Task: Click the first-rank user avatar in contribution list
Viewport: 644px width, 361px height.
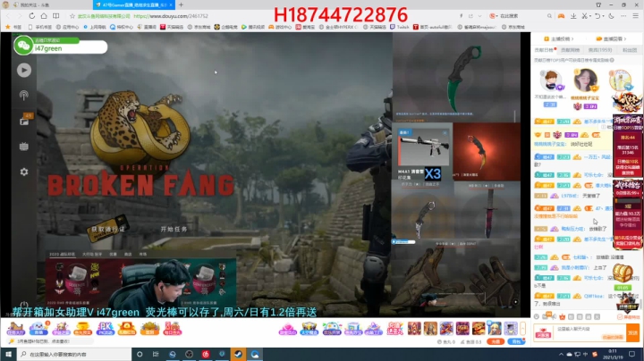Action: pyautogui.click(x=550, y=80)
